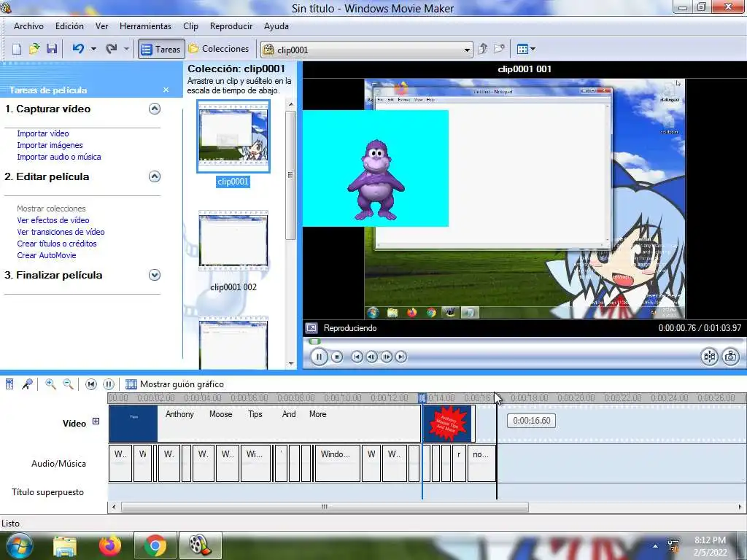The image size is (747, 560).
Task: Start narrating the timeline with microphone icon
Action: [x=27, y=384]
